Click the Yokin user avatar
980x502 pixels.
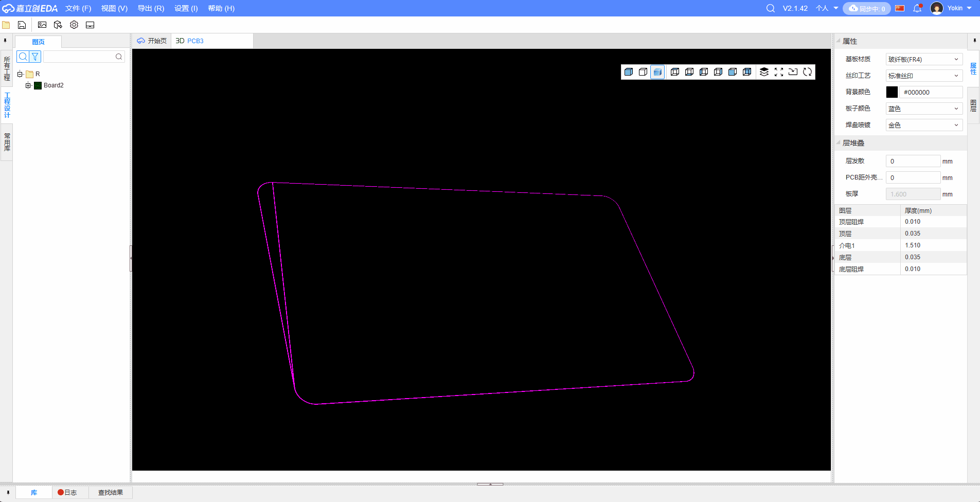(937, 8)
